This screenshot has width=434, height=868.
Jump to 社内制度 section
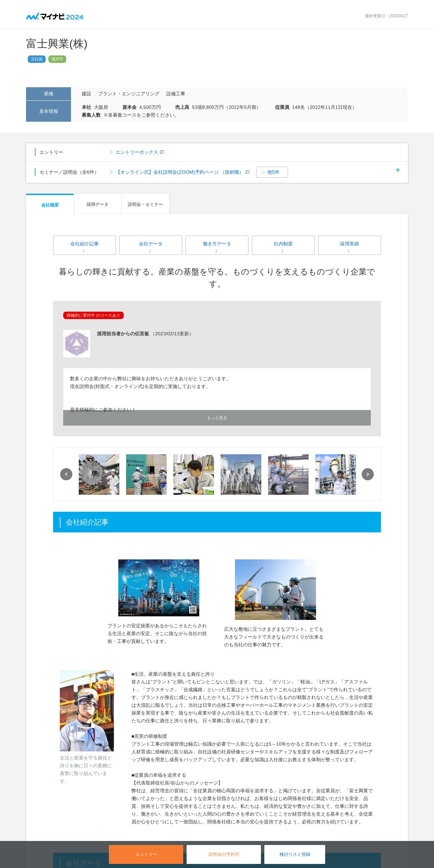point(283,245)
